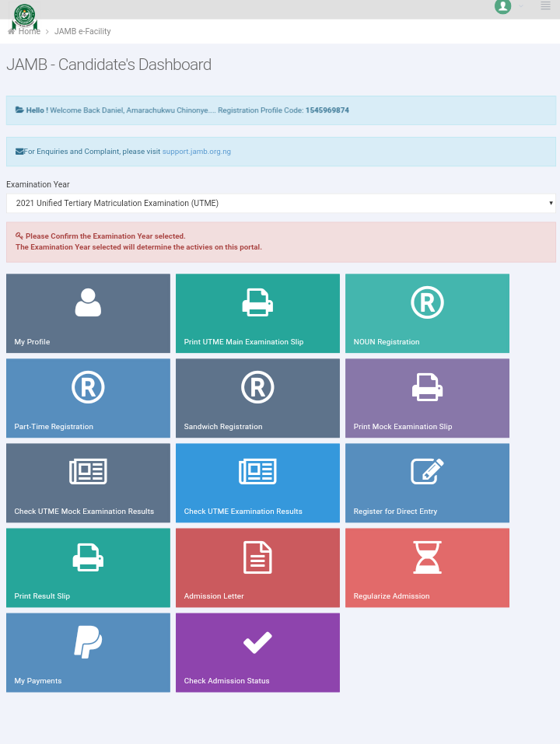The height and width of the screenshot is (744, 560).
Task: Click the folder icon beside Hello
Action: pos(19,110)
